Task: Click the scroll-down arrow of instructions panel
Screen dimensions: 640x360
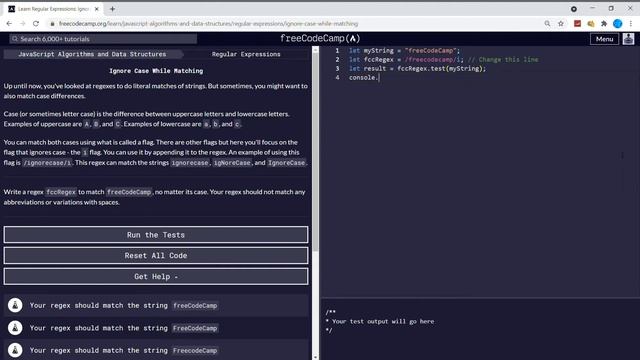Action: [x=315, y=357]
